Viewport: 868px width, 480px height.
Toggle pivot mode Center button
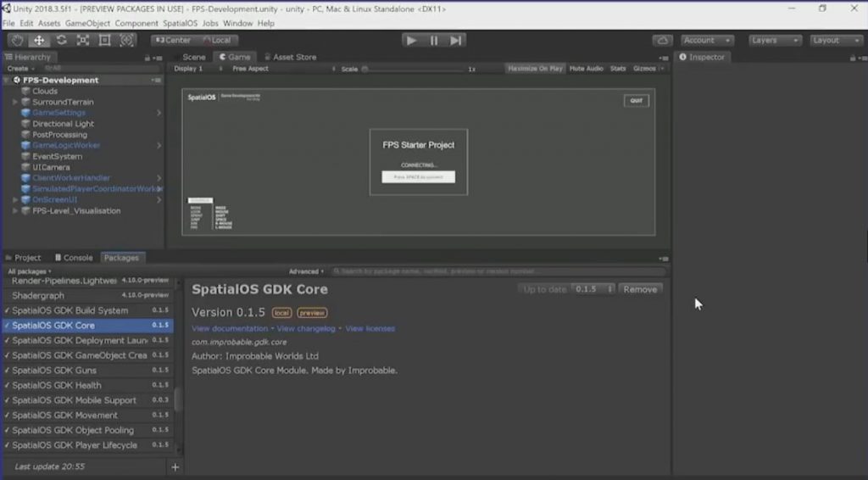(x=172, y=41)
